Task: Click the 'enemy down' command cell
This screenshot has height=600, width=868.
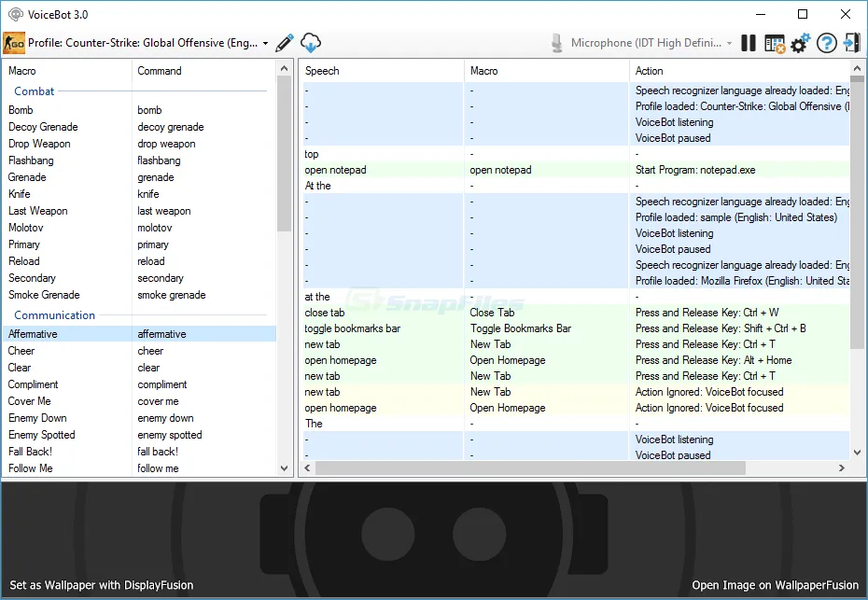Action: coord(165,418)
